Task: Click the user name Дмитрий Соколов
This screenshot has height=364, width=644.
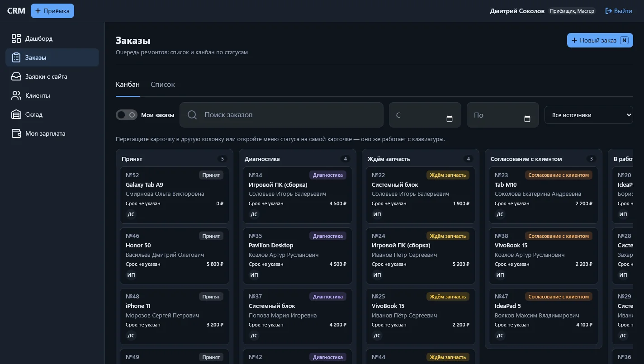Action: (x=517, y=11)
